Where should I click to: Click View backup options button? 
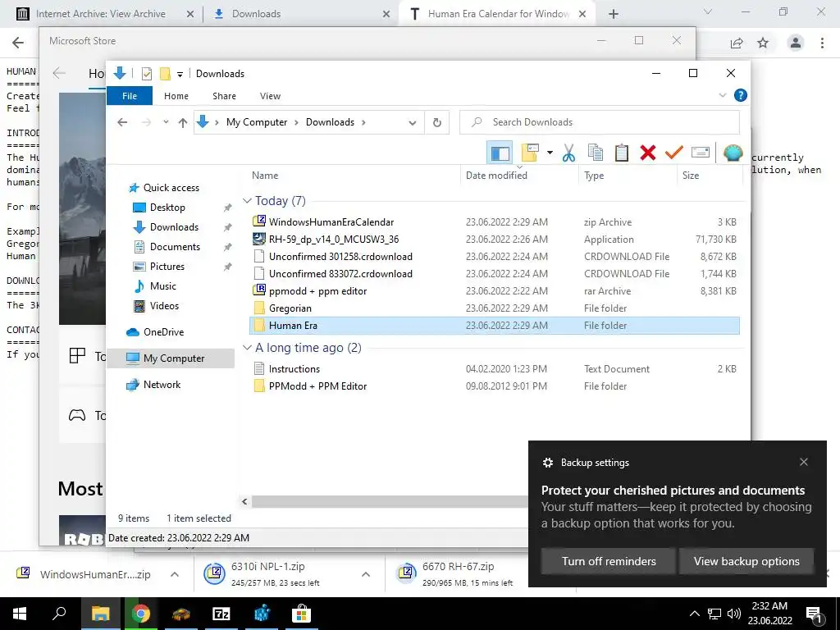click(746, 561)
